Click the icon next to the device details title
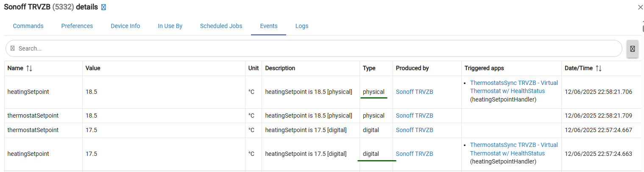Image resolution: width=644 pixels, height=172 pixels. (104, 7)
